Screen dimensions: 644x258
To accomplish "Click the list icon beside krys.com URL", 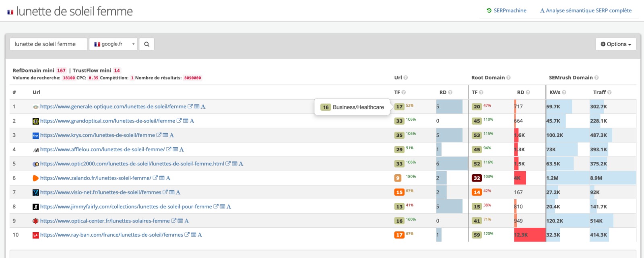I will pos(165,135).
